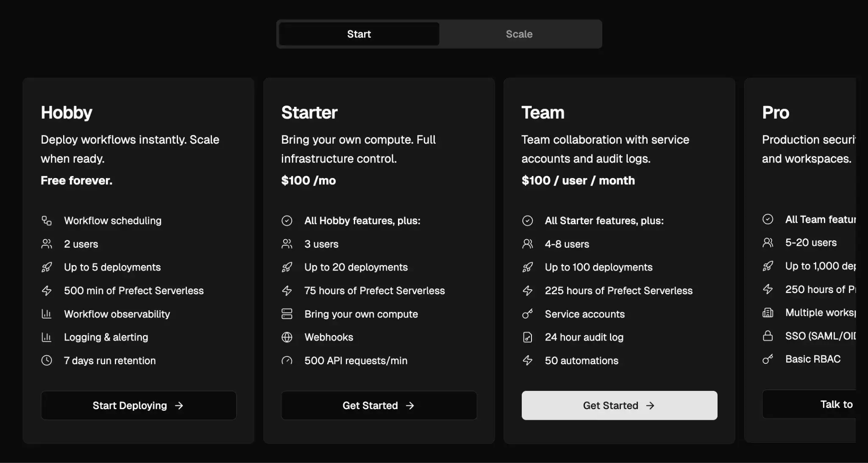Click checkmark icon beside All Starter features
Viewport: 868px width, 463px height.
pos(527,220)
